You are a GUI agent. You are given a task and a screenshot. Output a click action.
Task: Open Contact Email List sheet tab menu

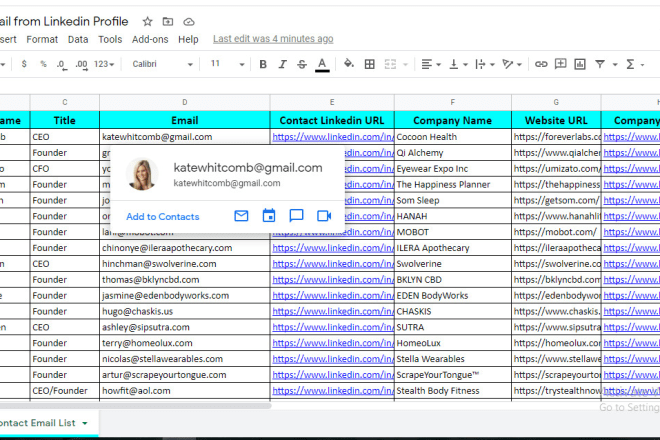85,423
